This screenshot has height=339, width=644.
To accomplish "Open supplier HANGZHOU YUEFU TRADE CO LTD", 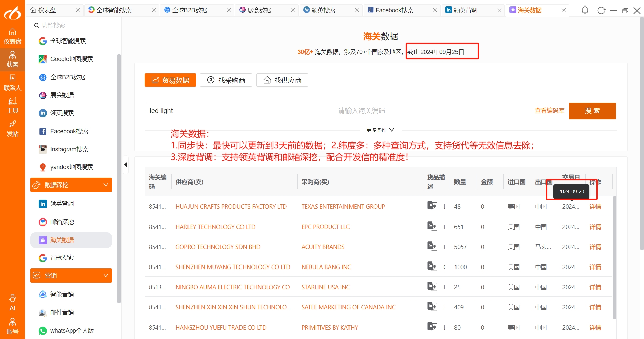I will click(x=221, y=328).
